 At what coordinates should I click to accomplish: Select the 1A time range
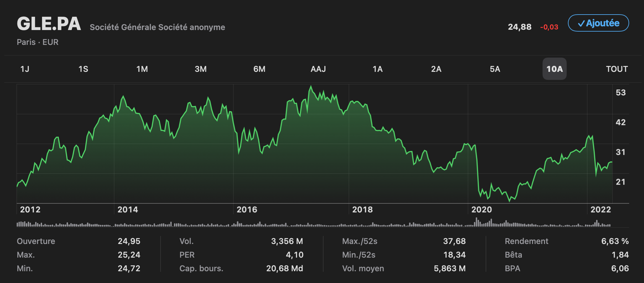(x=377, y=69)
